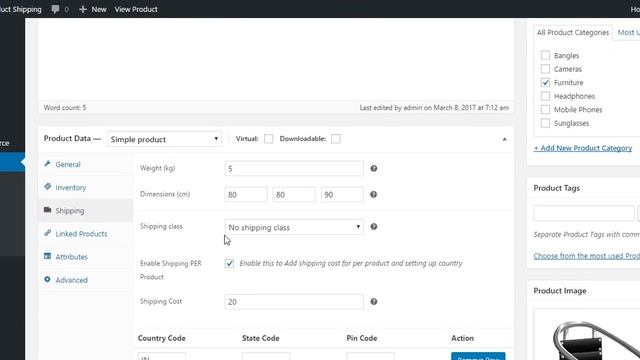Check the Cameras category
Image resolution: width=640 pixels, height=360 pixels.
[545, 69]
